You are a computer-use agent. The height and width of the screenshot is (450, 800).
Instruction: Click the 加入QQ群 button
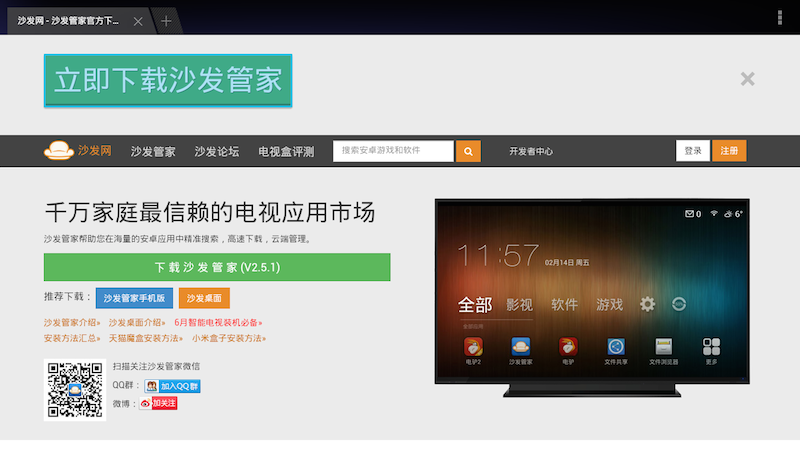click(x=172, y=386)
